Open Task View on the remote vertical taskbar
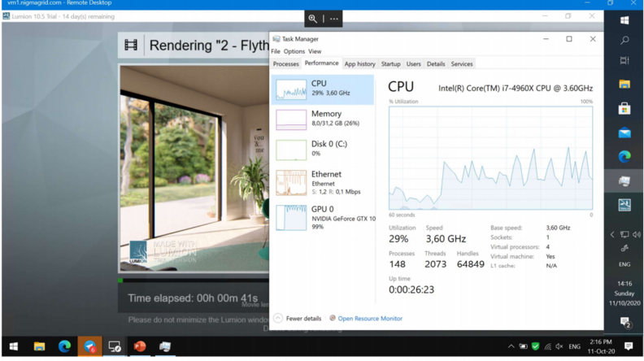This screenshot has height=361, width=644. pyautogui.click(x=624, y=60)
